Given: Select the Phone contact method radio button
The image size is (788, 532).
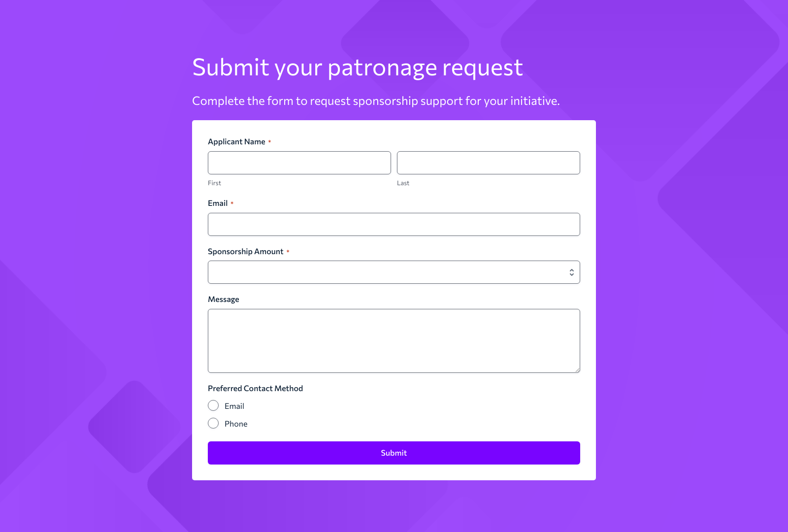Looking at the screenshot, I should pos(213,423).
